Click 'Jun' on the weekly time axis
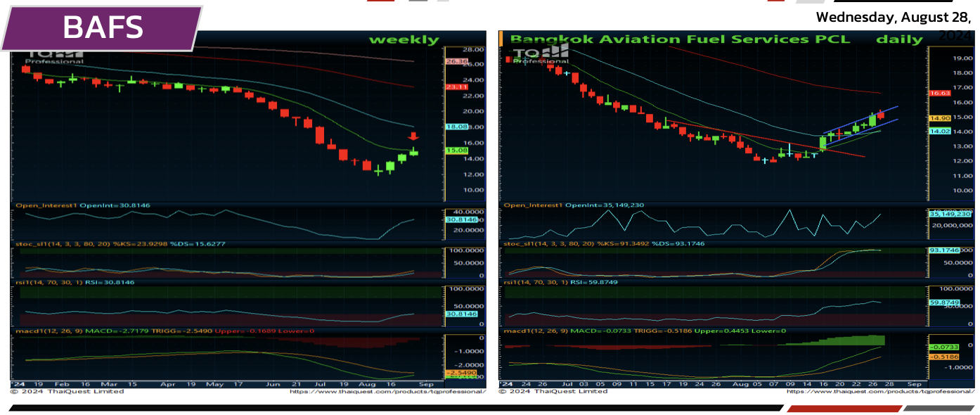The image size is (980, 415). [274, 384]
